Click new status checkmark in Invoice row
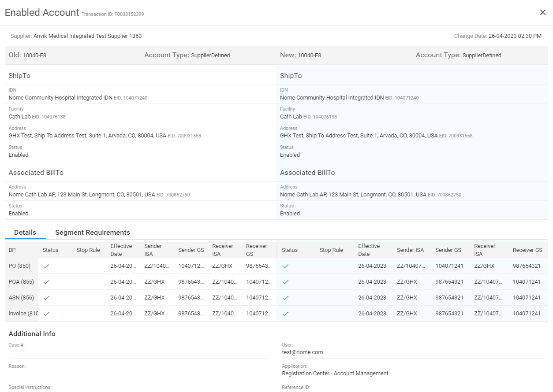This screenshot has height=392, width=553. (x=285, y=314)
